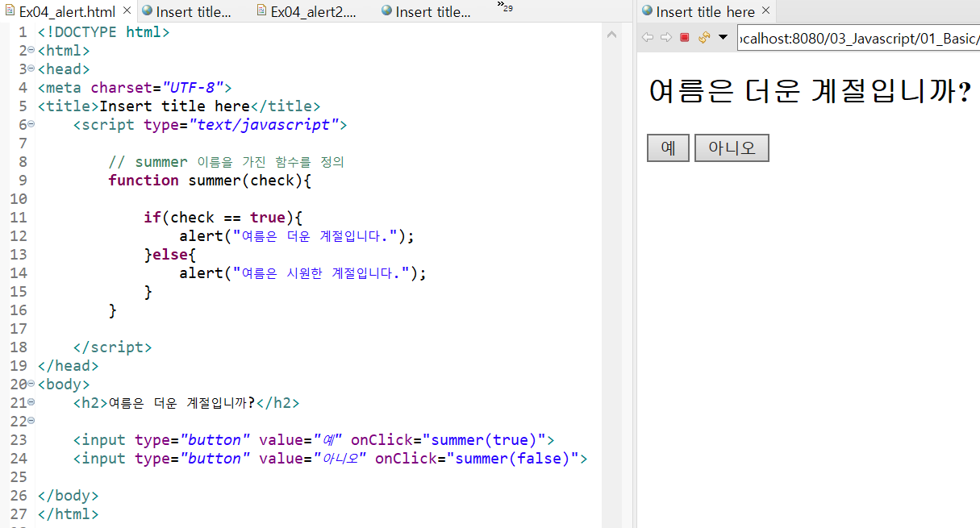This screenshot has height=528, width=980.
Task: Click the browser back arrow icon
Action: (x=647, y=38)
